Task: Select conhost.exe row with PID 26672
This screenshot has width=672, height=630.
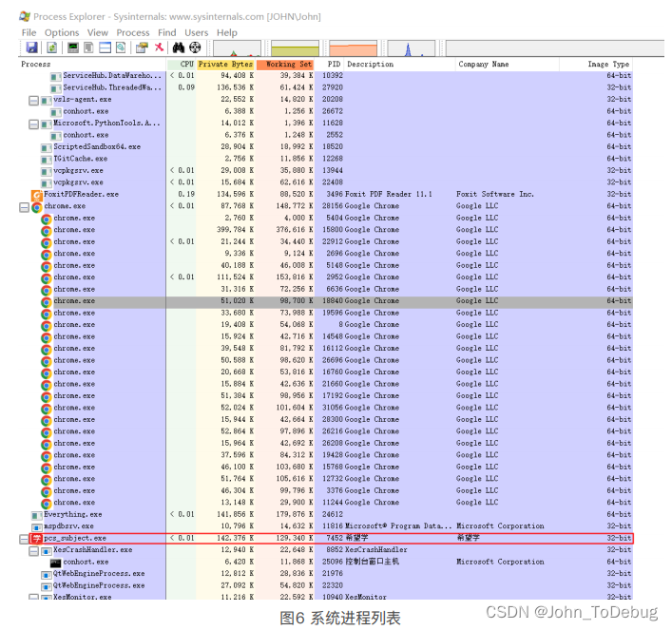Action: pyautogui.click(x=326, y=111)
